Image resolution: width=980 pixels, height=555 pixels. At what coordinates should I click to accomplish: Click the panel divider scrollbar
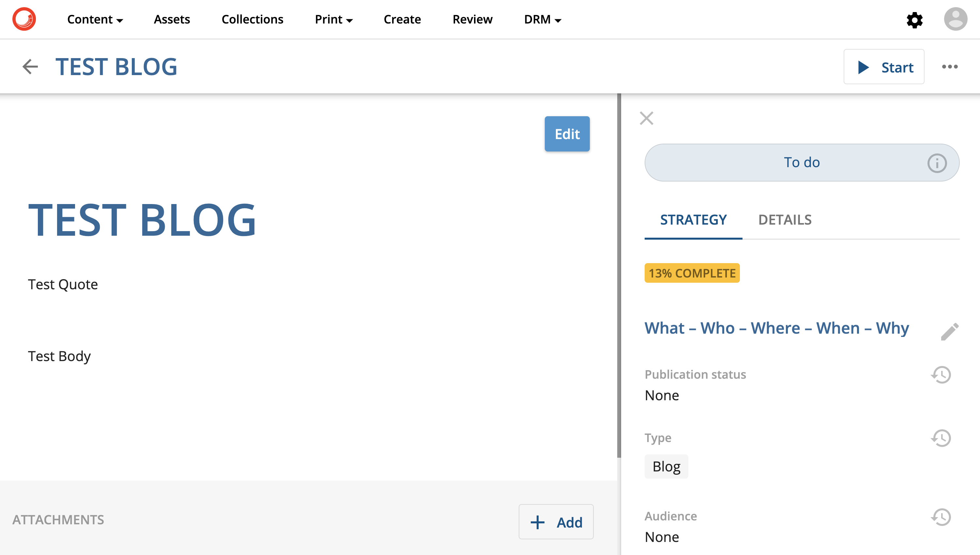tap(619, 275)
